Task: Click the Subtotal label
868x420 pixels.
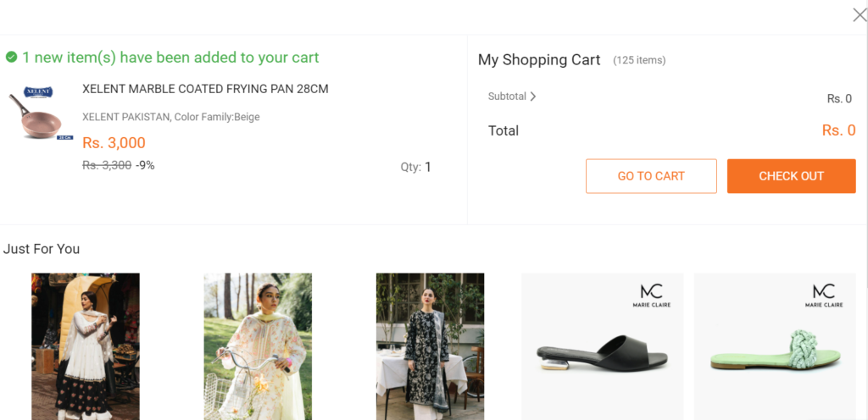Action: point(507,97)
